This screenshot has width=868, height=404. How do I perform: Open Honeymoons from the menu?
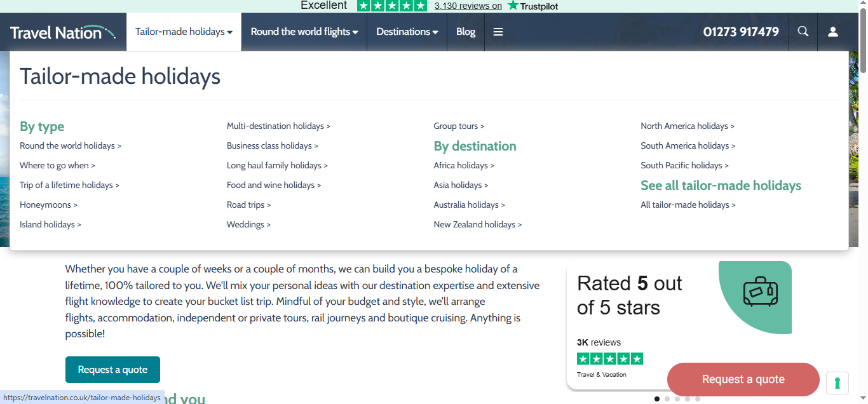(x=48, y=205)
